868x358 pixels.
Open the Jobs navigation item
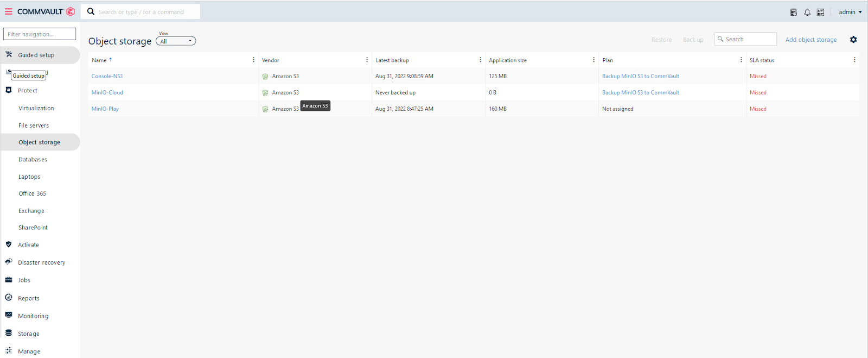pos(24,280)
